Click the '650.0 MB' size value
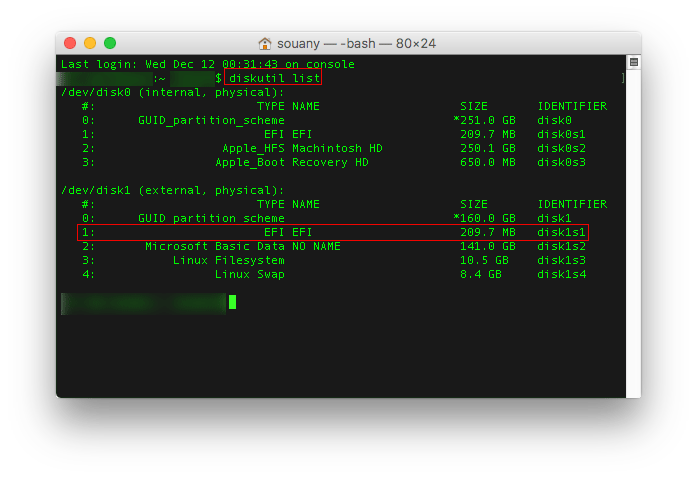The width and height of the screenshot is (697, 478). pyautogui.click(x=488, y=162)
